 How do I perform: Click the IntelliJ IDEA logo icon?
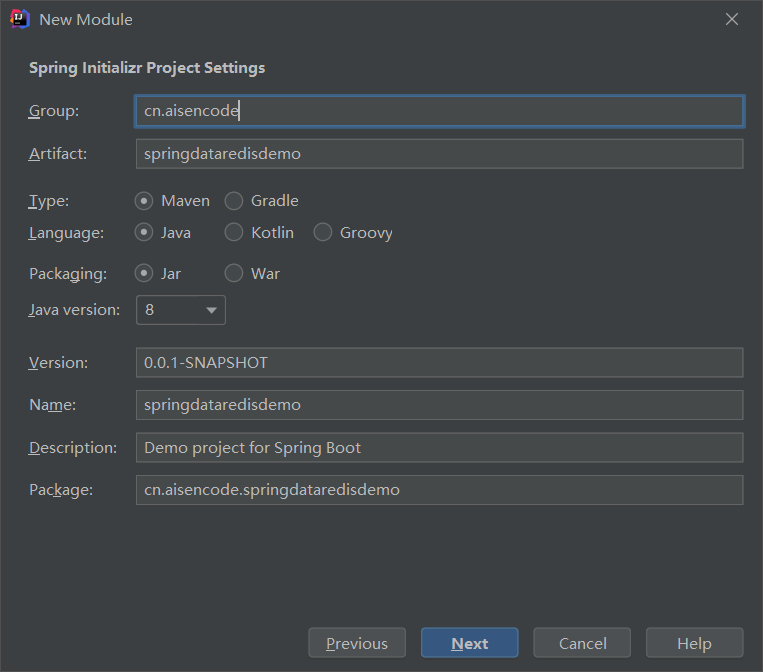point(20,19)
